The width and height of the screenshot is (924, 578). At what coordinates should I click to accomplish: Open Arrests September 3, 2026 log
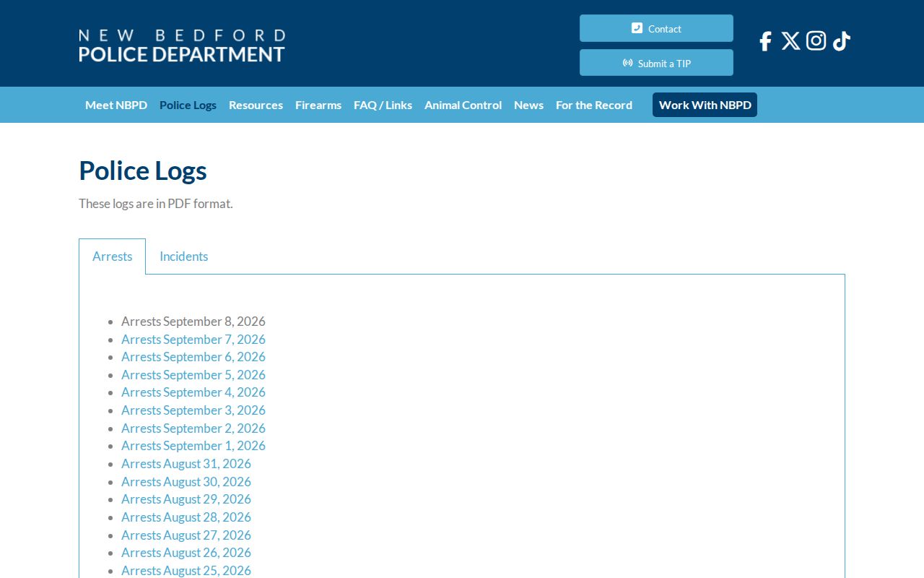pos(193,410)
